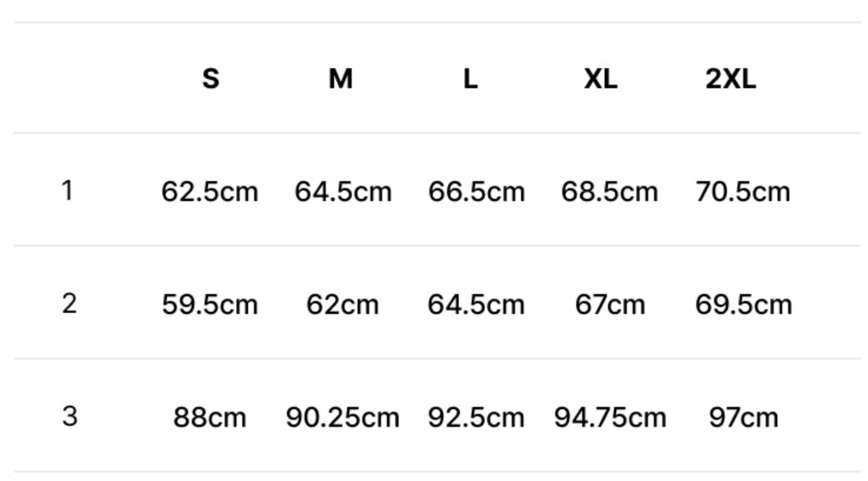
Task: Click the 68.5cm measurement cell
Action: coord(610,192)
